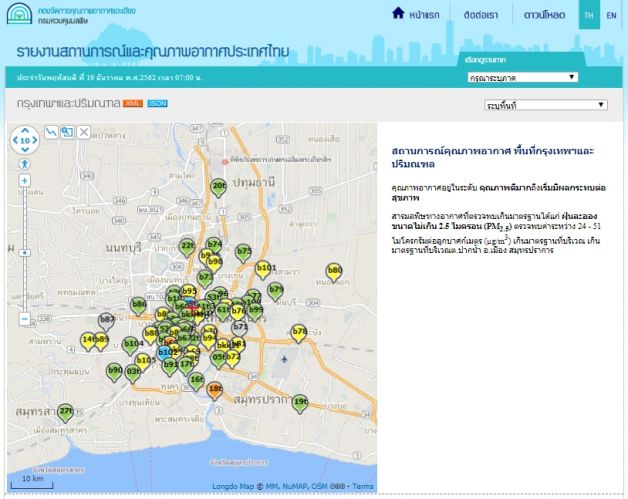628x499 pixels.
Task: Switch language to TH
Action: (x=588, y=15)
